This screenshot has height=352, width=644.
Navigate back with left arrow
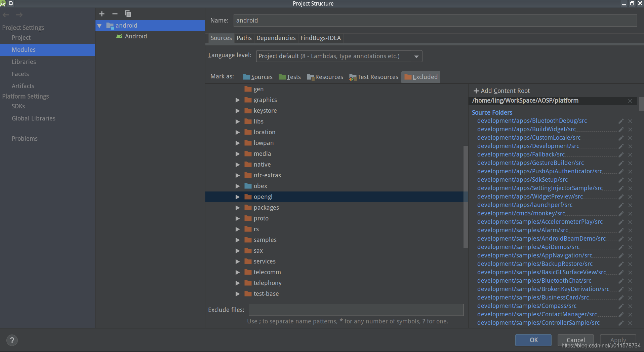(x=6, y=15)
